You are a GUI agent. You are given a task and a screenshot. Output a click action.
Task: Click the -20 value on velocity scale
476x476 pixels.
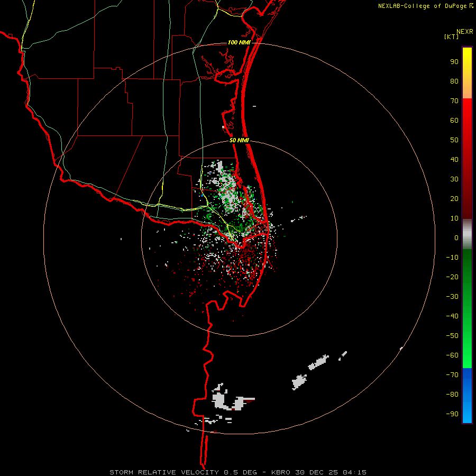[x=452, y=277]
